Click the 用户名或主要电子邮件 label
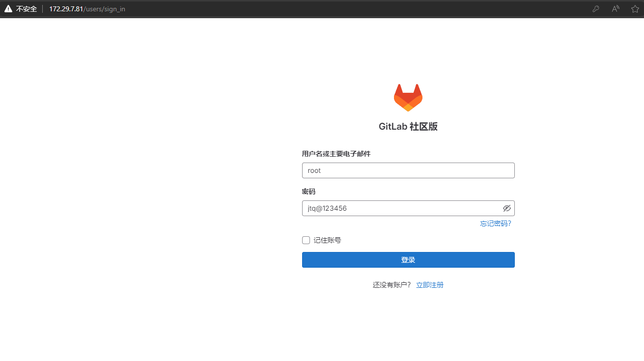The image size is (644, 361). (336, 154)
